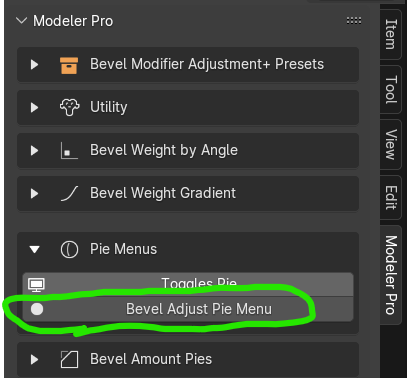Click the monitor icon beside Toggles Pie
The width and height of the screenshot is (407, 378).
(x=37, y=285)
